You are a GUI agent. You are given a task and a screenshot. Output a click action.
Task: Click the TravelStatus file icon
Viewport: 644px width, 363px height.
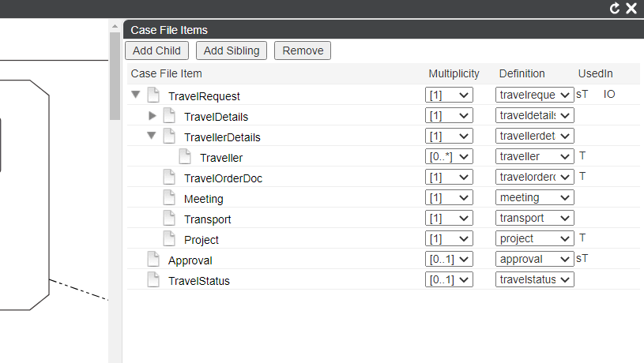pyautogui.click(x=153, y=279)
